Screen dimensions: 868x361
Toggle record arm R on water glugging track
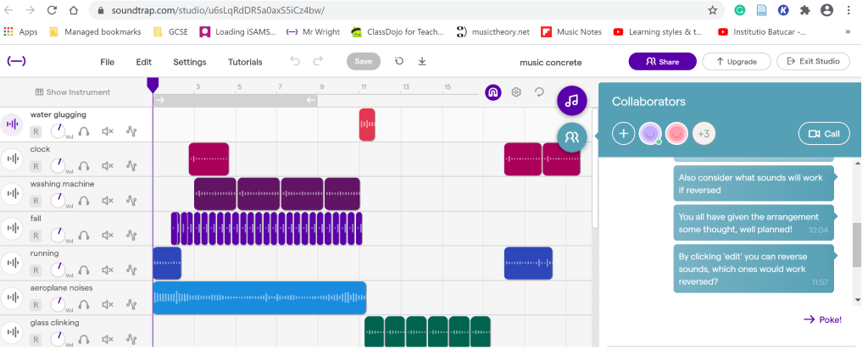pyautogui.click(x=36, y=131)
